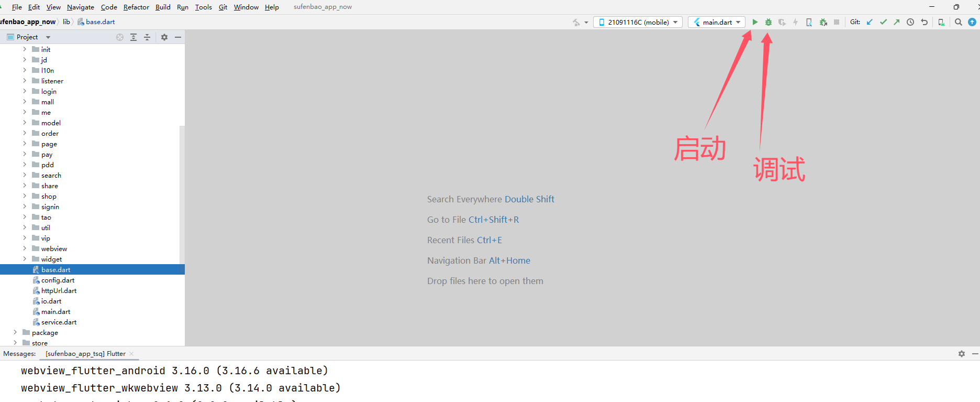Expand the widget folder in tree

tap(25, 259)
